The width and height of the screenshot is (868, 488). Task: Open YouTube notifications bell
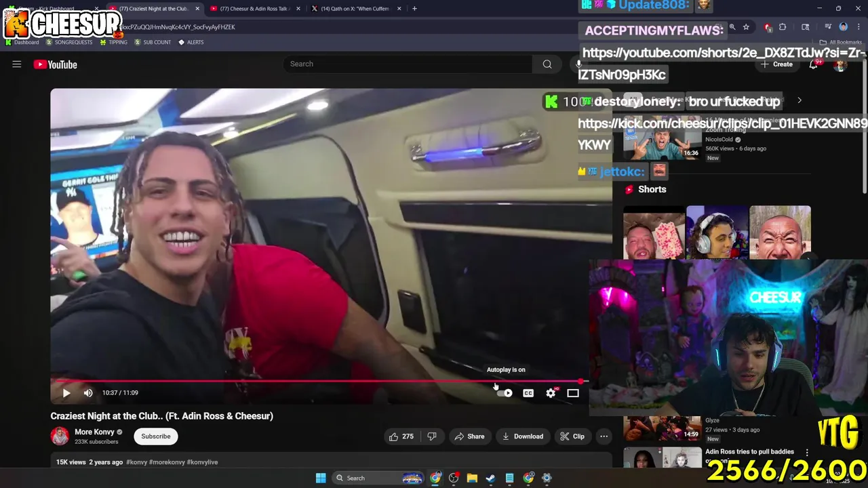pyautogui.click(x=813, y=64)
